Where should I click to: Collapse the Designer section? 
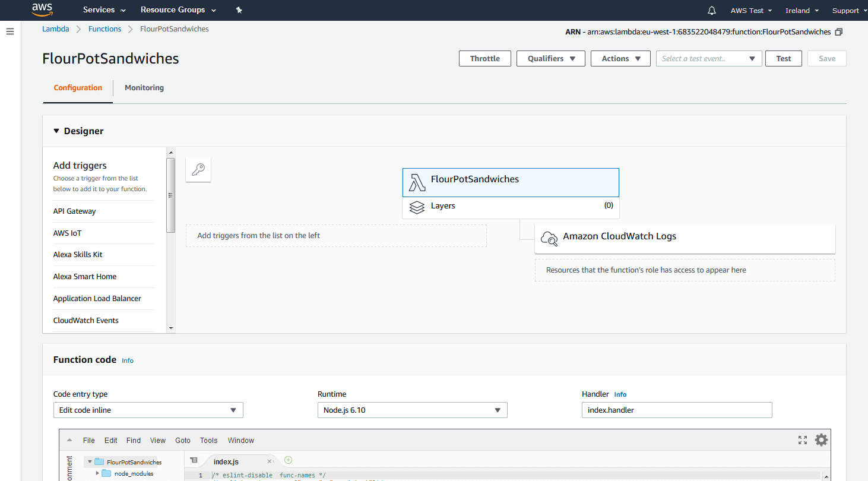(x=56, y=131)
